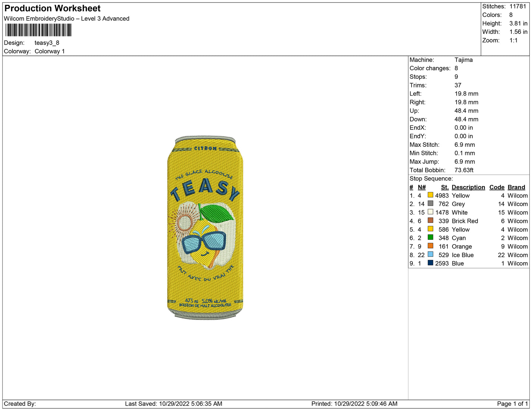Select the "Max Stitch:" label
The width and height of the screenshot is (532, 409).
point(424,145)
